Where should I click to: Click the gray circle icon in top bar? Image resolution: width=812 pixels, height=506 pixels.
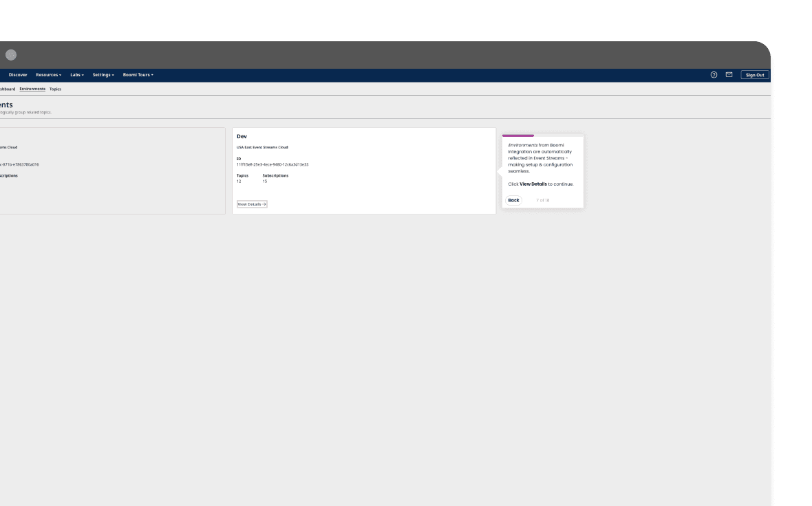click(11, 55)
